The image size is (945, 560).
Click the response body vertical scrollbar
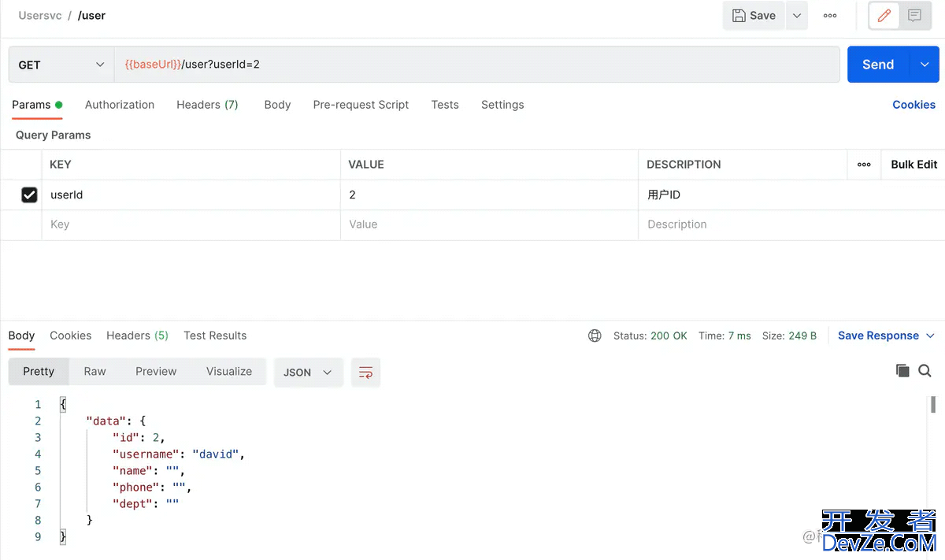tap(933, 405)
